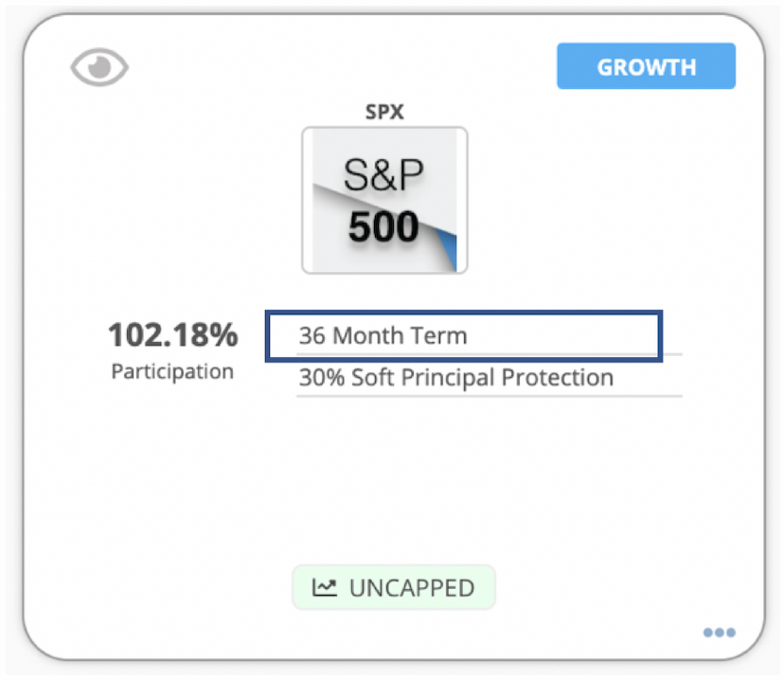Click the word "Protection" in second row
Screen dimensions: 784x680
click(x=557, y=378)
